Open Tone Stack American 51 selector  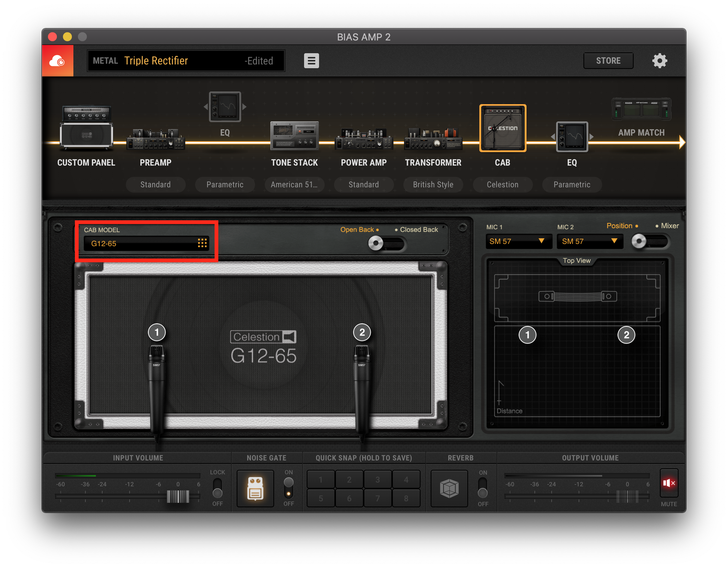pyautogui.click(x=294, y=185)
